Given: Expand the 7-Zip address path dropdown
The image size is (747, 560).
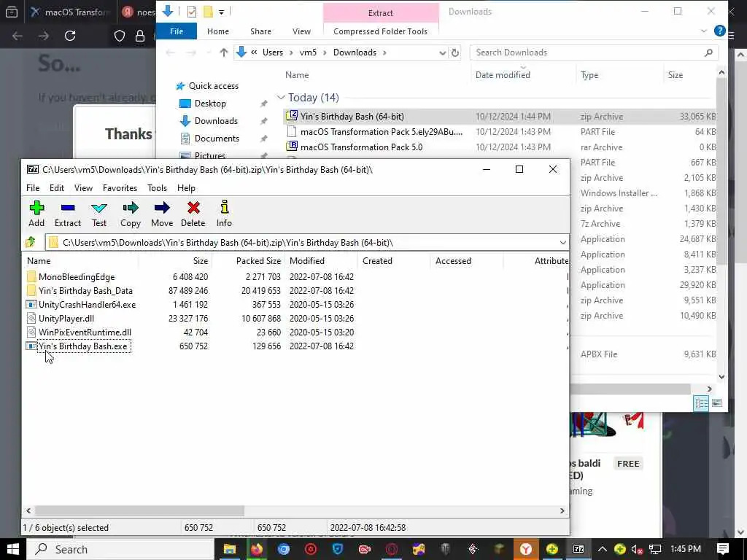Looking at the screenshot, I should [x=562, y=243].
